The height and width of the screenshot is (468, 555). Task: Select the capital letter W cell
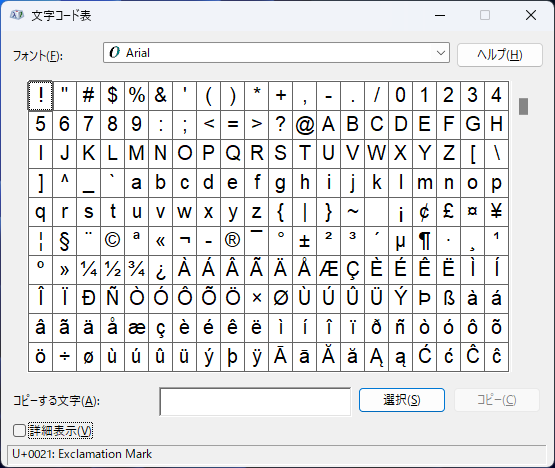pos(377,154)
